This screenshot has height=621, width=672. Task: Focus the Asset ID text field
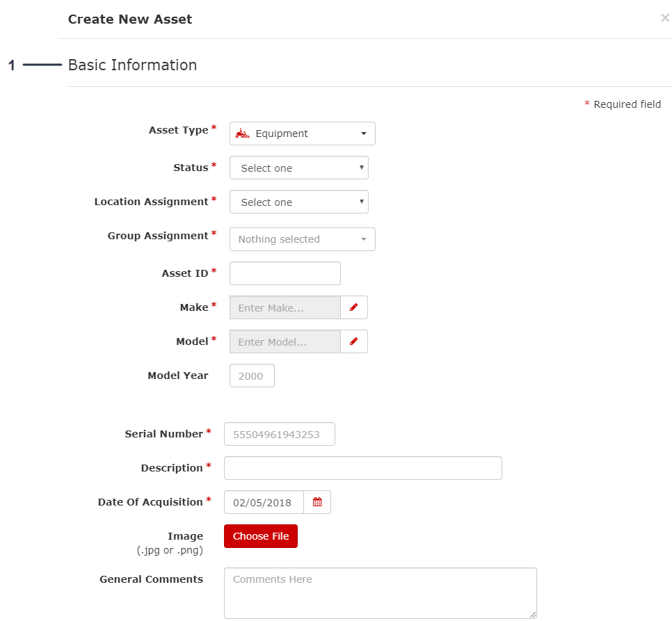tap(285, 273)
